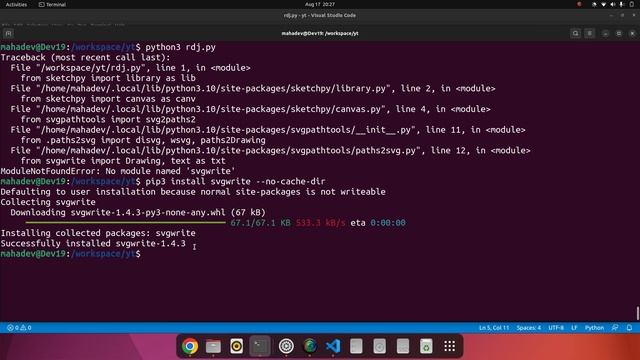Click the terminal title 'mahadev@Dev19: /workspace/yt'
640x360 pixels.
(320, 33)
